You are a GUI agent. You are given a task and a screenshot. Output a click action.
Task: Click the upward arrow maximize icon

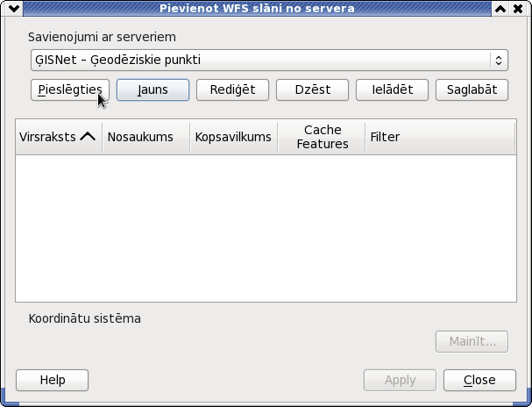500,9
